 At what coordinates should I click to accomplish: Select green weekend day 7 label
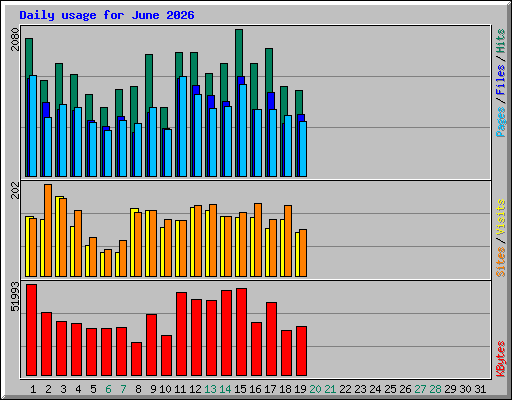123,389
